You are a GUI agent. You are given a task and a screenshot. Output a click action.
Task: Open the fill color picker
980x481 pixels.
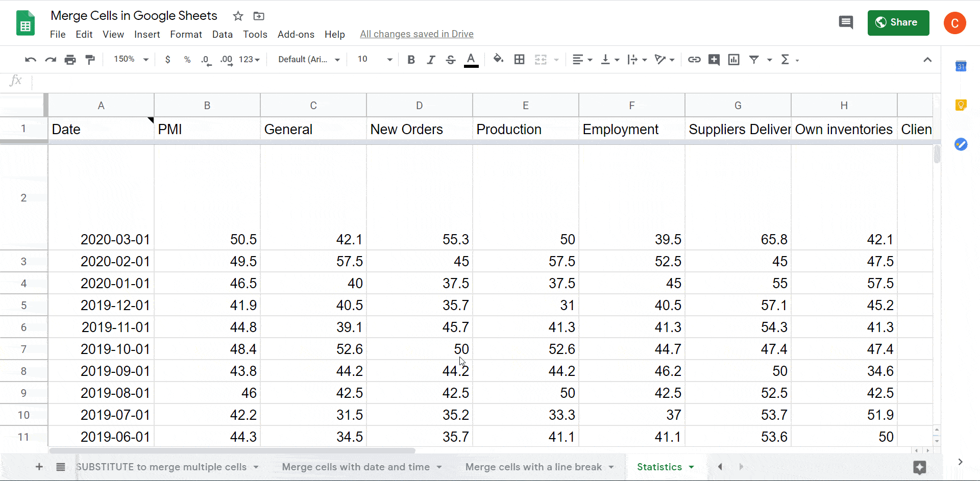[x=498, y=60]
